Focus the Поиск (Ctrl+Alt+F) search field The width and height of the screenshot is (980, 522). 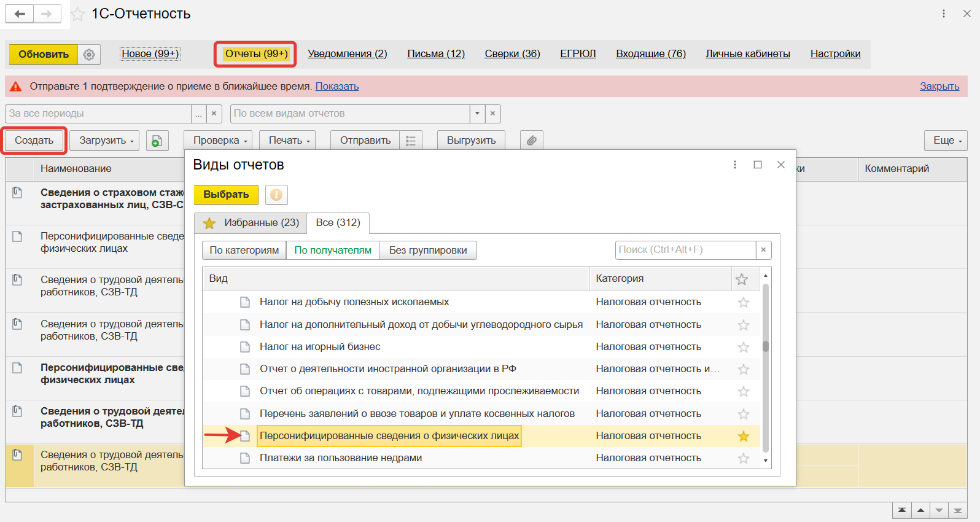[x=685, y=250]
